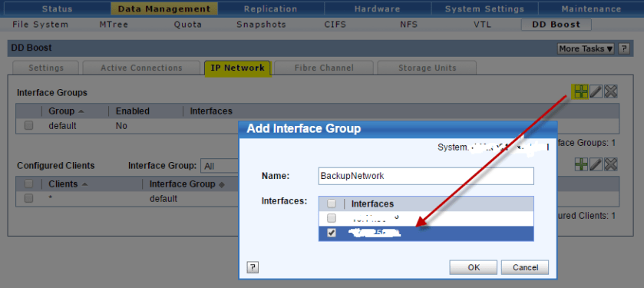Check the default interface group row checkbox
This screenshot has height=288, width=644.
pos(28,126)
